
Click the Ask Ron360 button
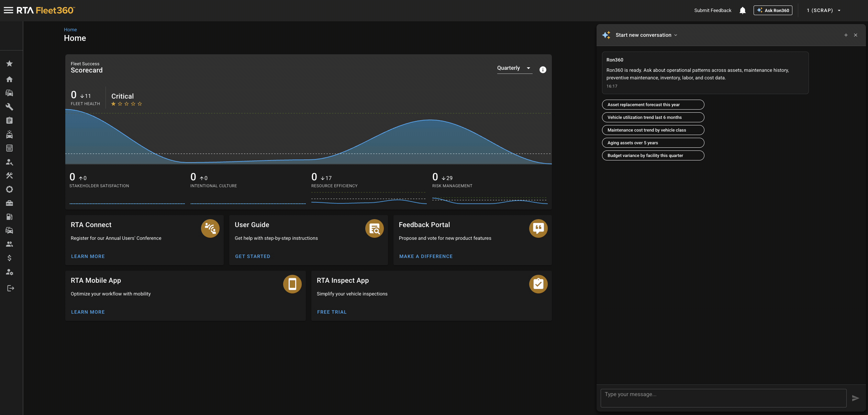[773, 10]
